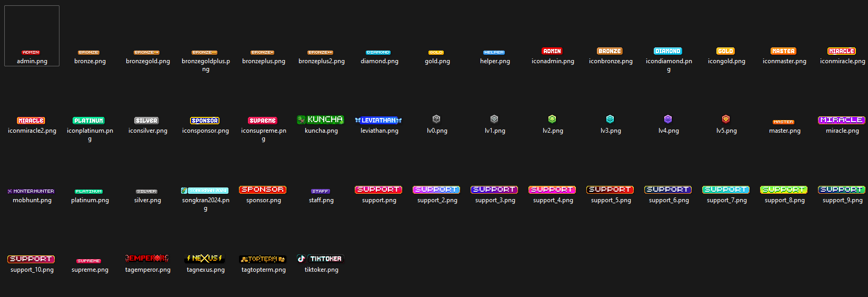
Task: Click the iconsponsor.png badge
Action: [x=205, y=121]
